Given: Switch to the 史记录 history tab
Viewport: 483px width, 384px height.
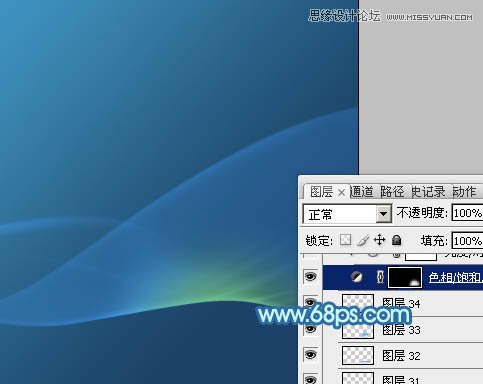Looking at the screenshot, I should click(x=428, y=192).
